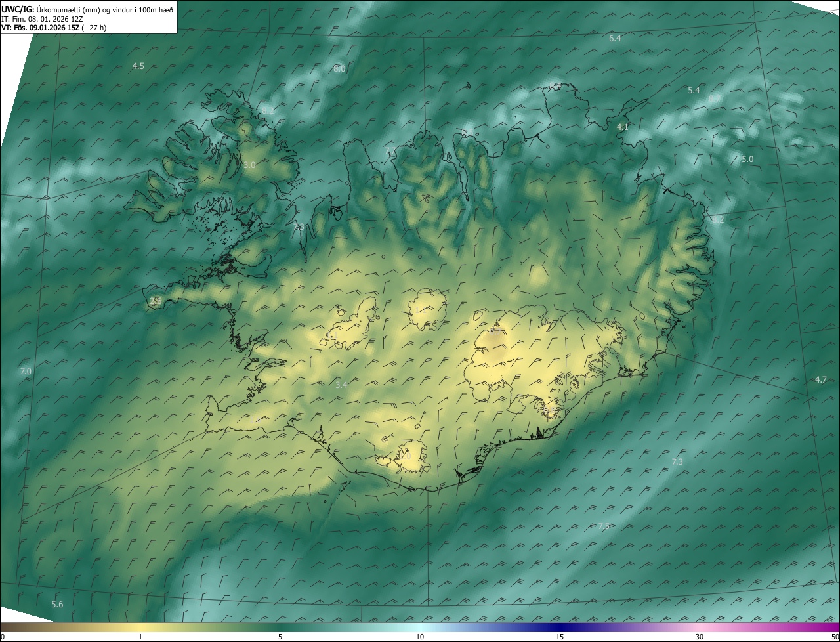Click the 50 tick at color scale end
Viewport: 840px width, 642px height.
click(835, 637)
